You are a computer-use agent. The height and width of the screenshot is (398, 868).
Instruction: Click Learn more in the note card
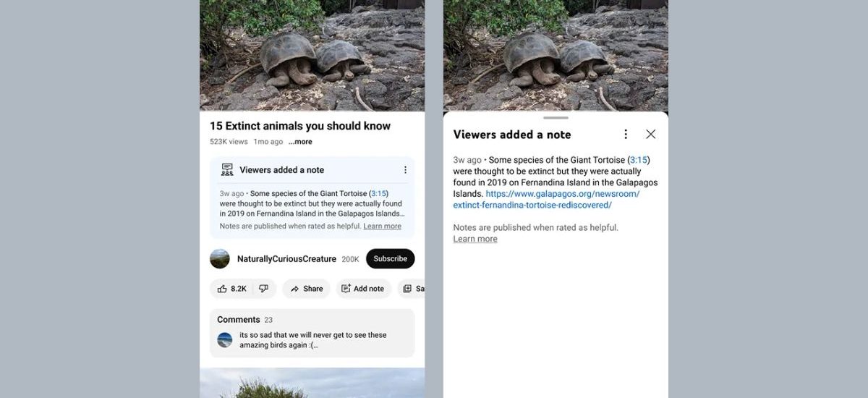[x=382, y=226]
